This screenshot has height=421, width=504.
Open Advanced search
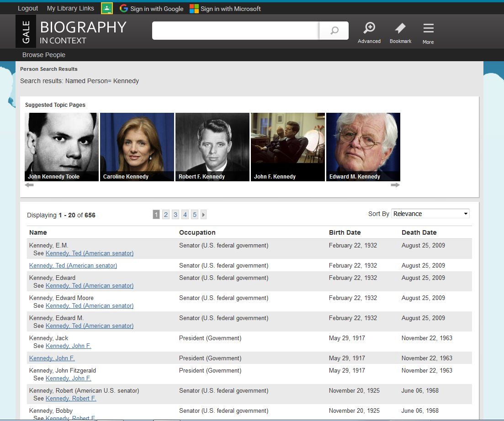click(369, 32)
